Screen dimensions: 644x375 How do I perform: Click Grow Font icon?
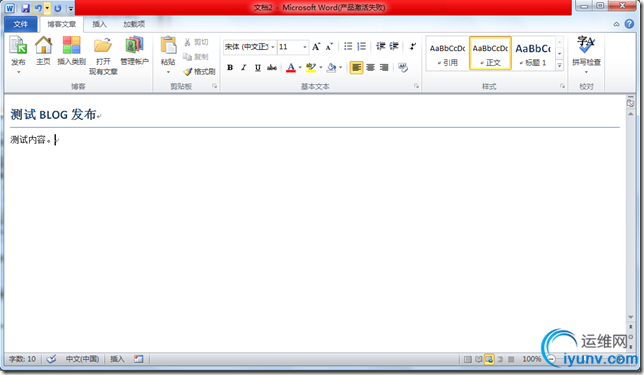pyautogui.click(x=316, y=46)
